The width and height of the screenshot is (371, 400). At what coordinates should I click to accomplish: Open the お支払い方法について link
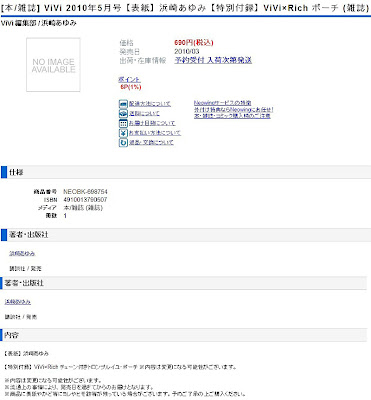click(155, 133)
